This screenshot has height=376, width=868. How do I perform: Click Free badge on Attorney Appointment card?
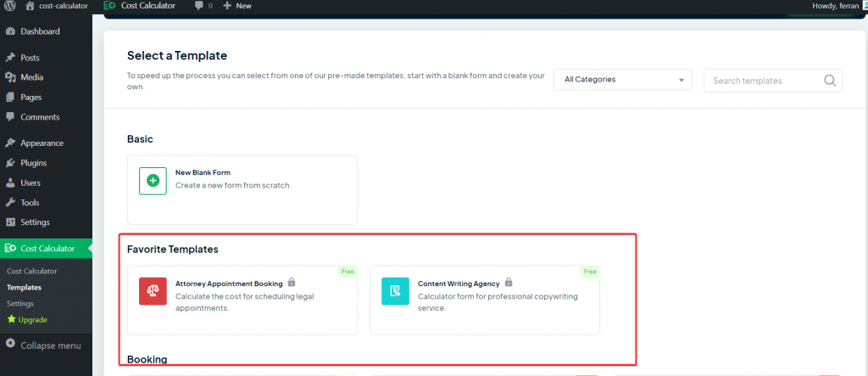tap(348, 272)
